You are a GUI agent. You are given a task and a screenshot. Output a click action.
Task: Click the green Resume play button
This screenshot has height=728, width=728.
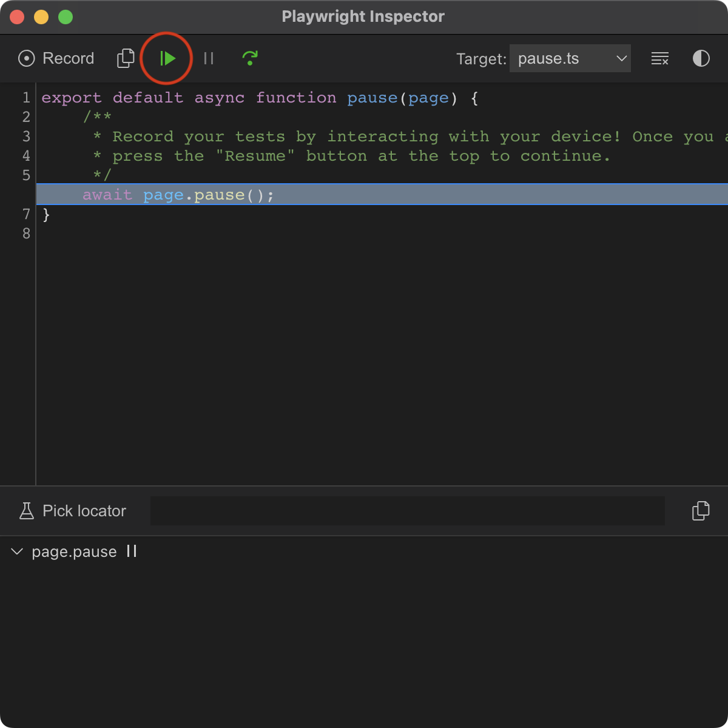pos(167,58)
